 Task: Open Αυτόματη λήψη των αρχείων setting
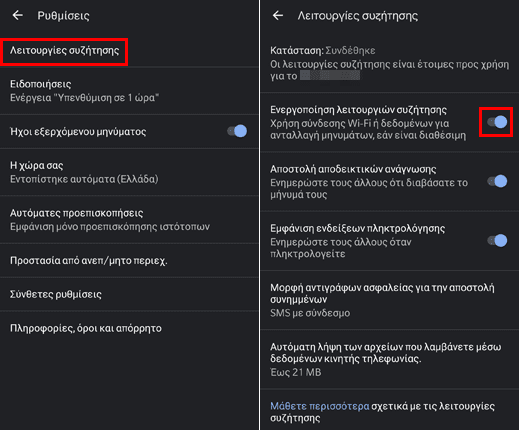[x=390, y=359]
